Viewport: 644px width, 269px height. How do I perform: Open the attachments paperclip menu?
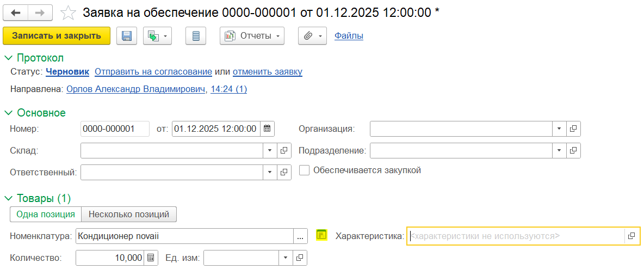(x=312, y=36)
